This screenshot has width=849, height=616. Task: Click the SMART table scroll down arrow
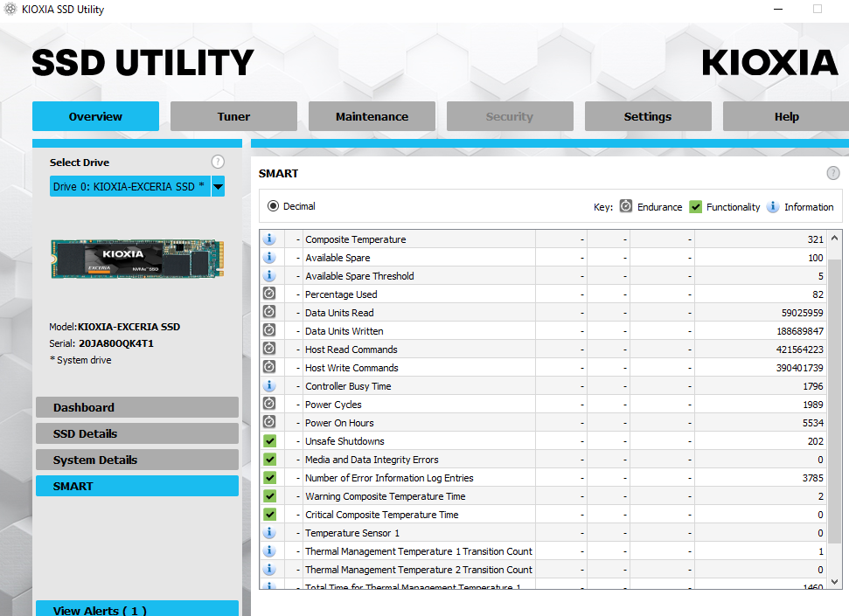pyautogui.click(x=834, y=582)
